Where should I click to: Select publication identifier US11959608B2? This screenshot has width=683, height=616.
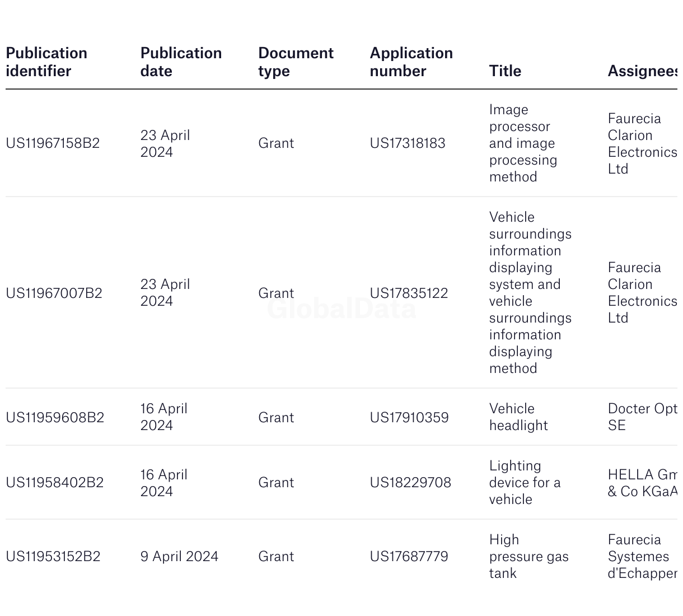(55, 418)
